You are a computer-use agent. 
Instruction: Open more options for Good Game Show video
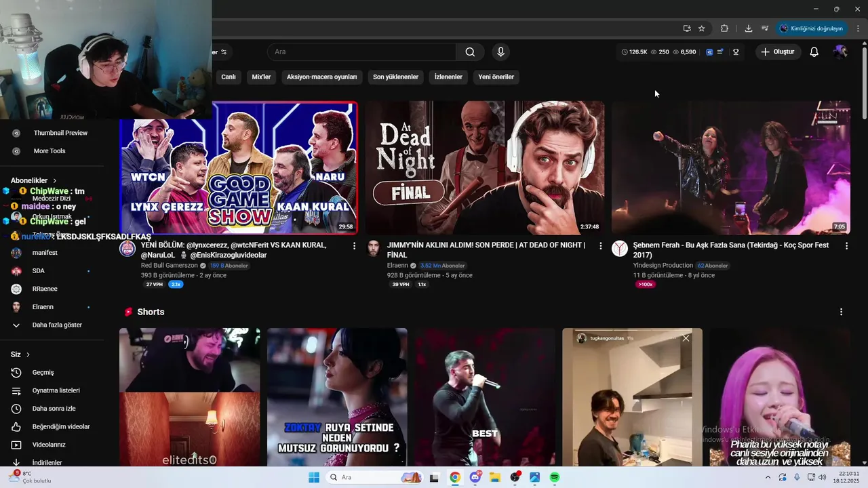click(354, 246)
